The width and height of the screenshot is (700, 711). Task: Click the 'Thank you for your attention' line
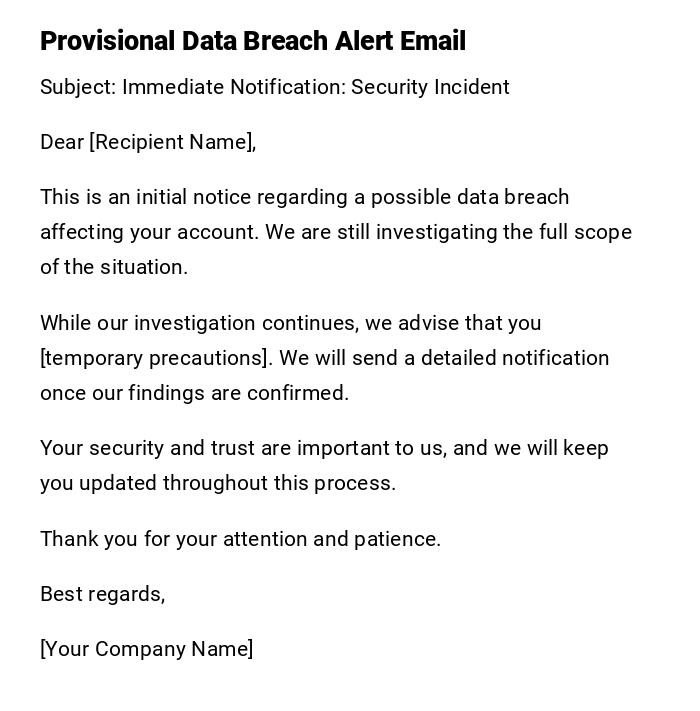174,539
